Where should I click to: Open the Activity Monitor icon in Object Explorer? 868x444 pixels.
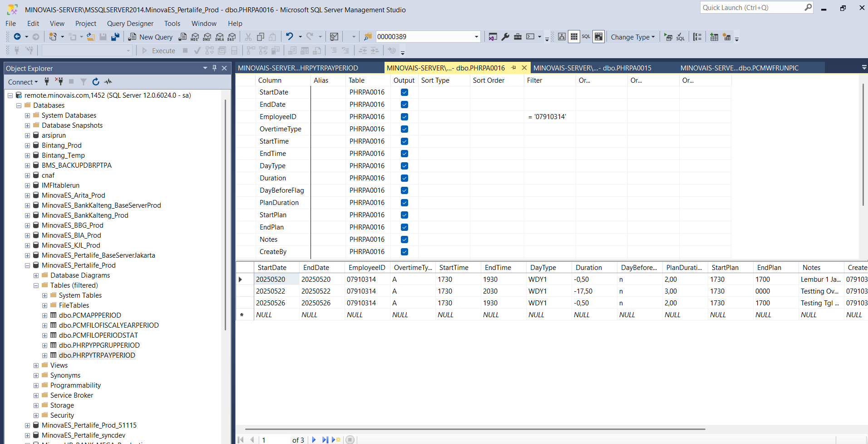pyautogui.click(x=108, y=82)
